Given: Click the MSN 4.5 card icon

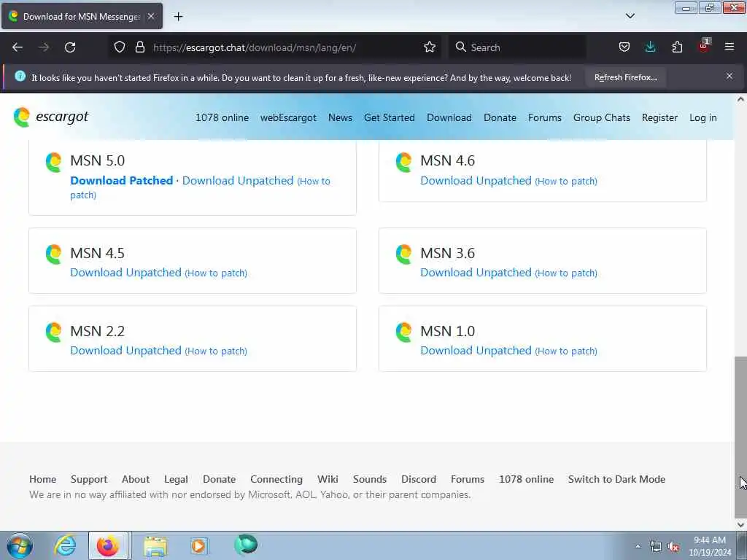Looking at the screenshot, I should pyautogui.click(x=53, y=254).
